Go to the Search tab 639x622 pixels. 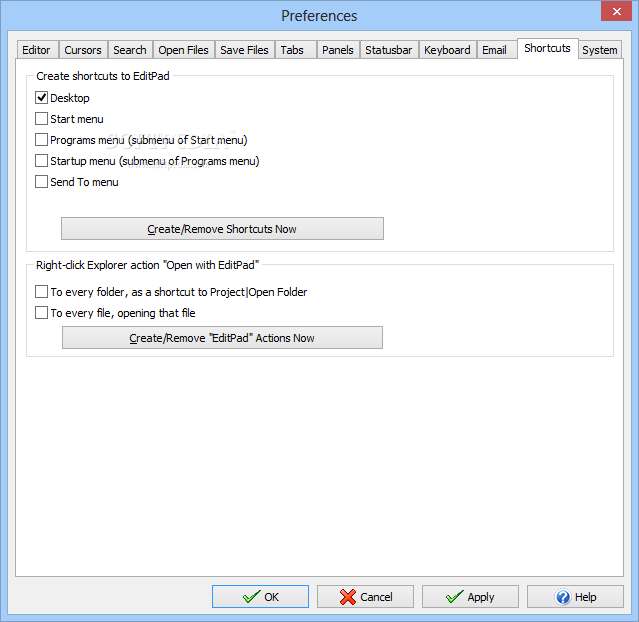(x=130, y=50)
